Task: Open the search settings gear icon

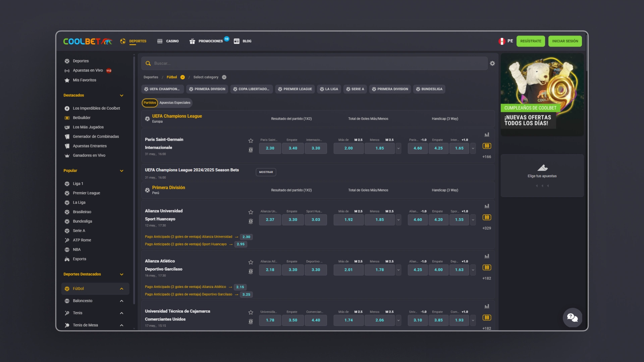Action: tap(492, 63)
